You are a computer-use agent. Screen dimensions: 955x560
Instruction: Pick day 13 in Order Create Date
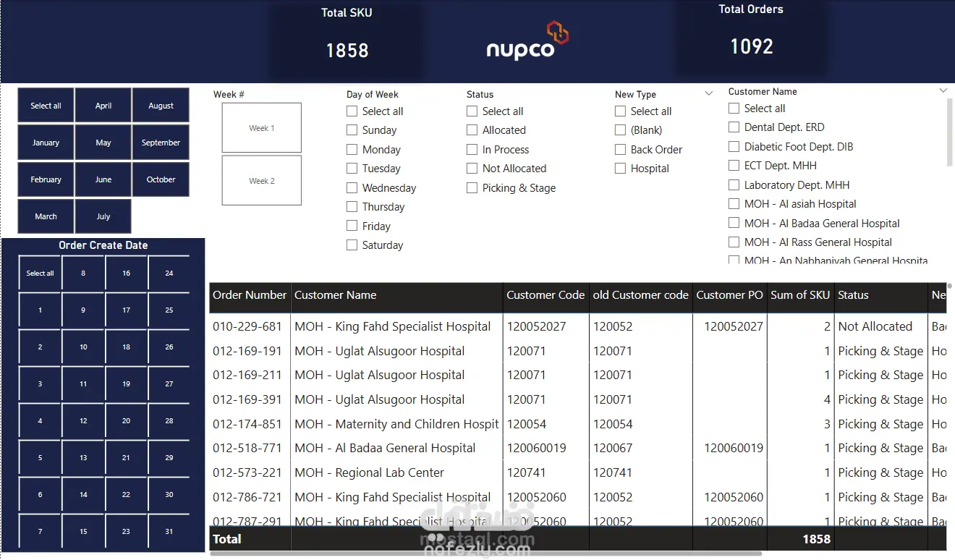[x=83, y=458]
